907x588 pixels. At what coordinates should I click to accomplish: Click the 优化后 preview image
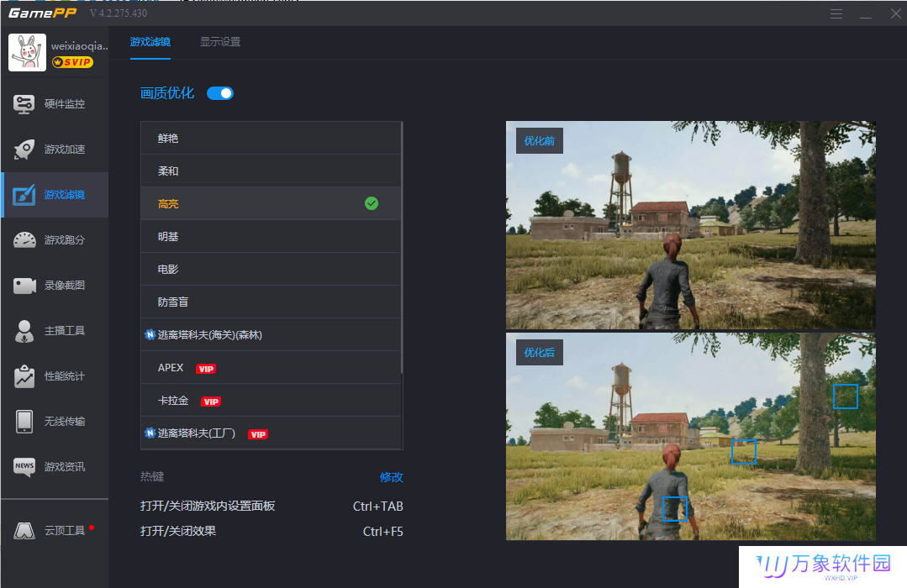(691, 437)
